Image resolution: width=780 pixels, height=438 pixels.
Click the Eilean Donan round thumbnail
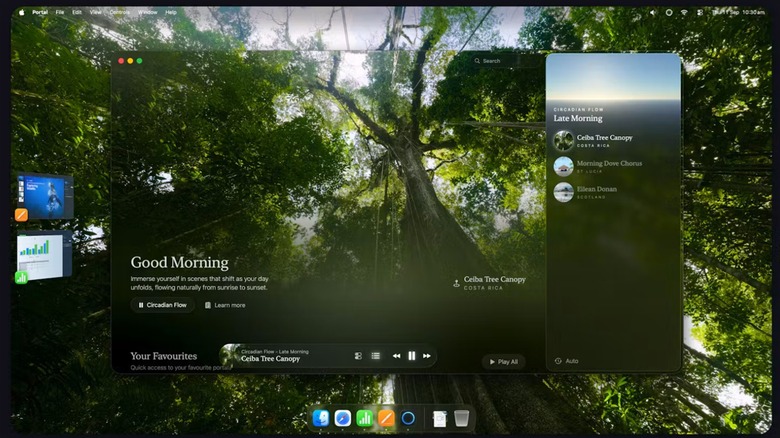tap(564, 192)
